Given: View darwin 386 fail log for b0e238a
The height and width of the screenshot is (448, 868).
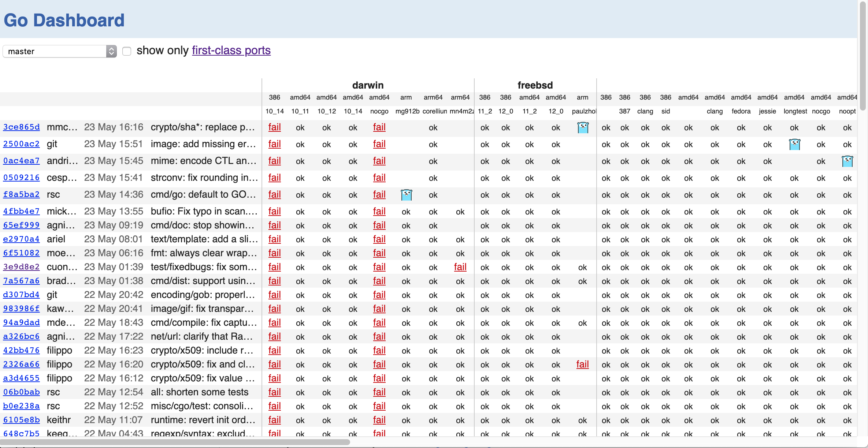Looking at the screenshot, I should tap(274, 406).
